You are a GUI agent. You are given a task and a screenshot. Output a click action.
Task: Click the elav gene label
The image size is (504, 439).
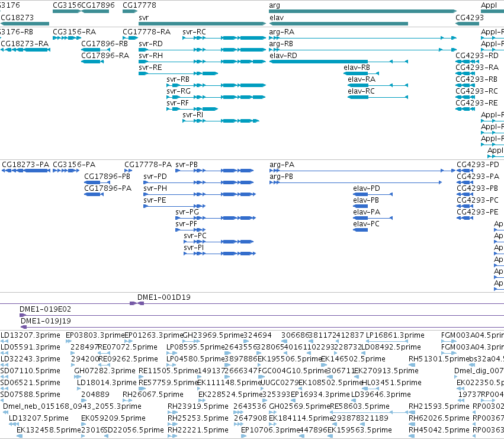pos(277,18)
